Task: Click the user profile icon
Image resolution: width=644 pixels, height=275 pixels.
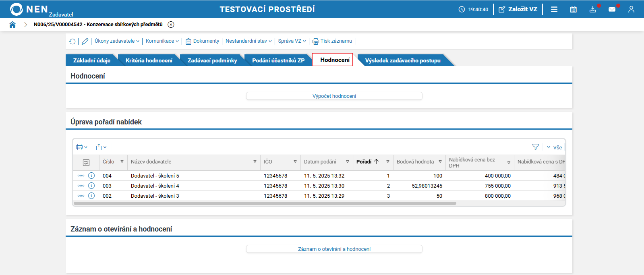Action: pyautogui.click(x=631, y=9)
